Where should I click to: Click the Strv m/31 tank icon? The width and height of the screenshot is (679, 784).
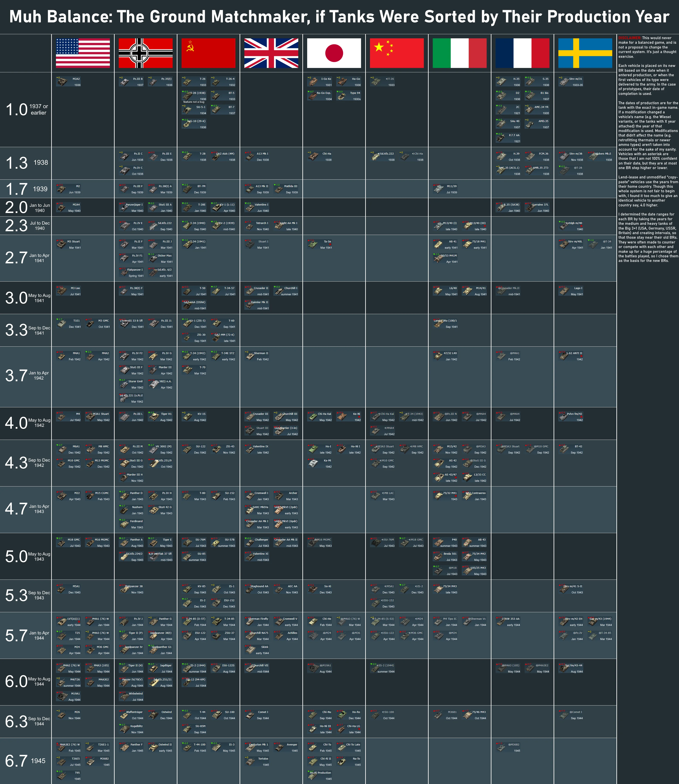point(564,81)
